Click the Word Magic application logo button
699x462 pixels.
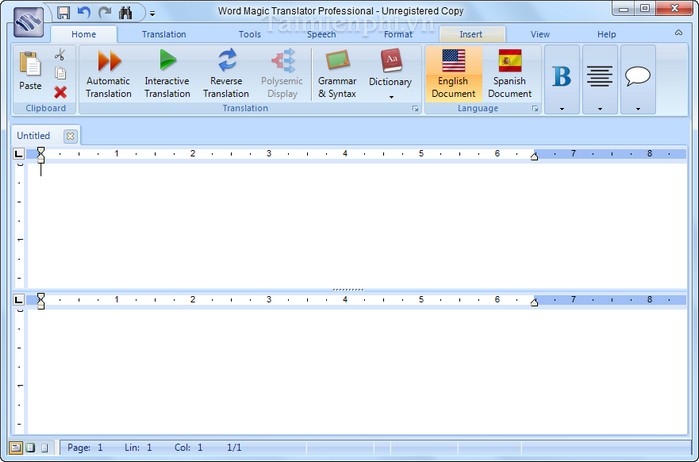(29, 21)
